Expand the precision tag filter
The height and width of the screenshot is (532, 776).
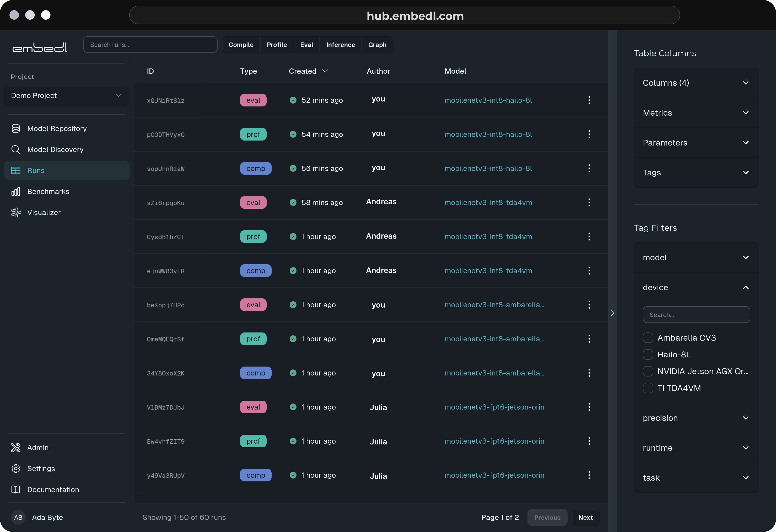pos(696,418)
